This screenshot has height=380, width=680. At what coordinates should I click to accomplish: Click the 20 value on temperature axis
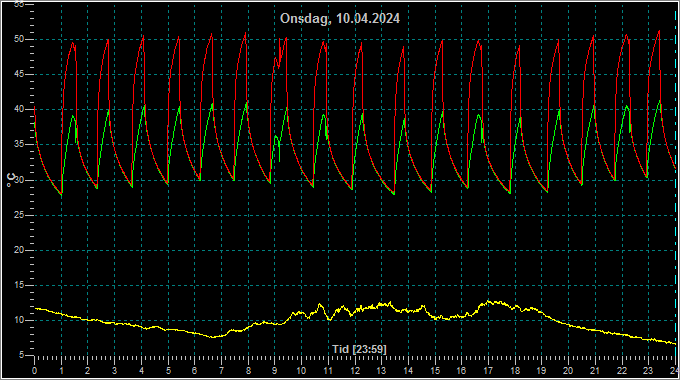tap(19, 250)
